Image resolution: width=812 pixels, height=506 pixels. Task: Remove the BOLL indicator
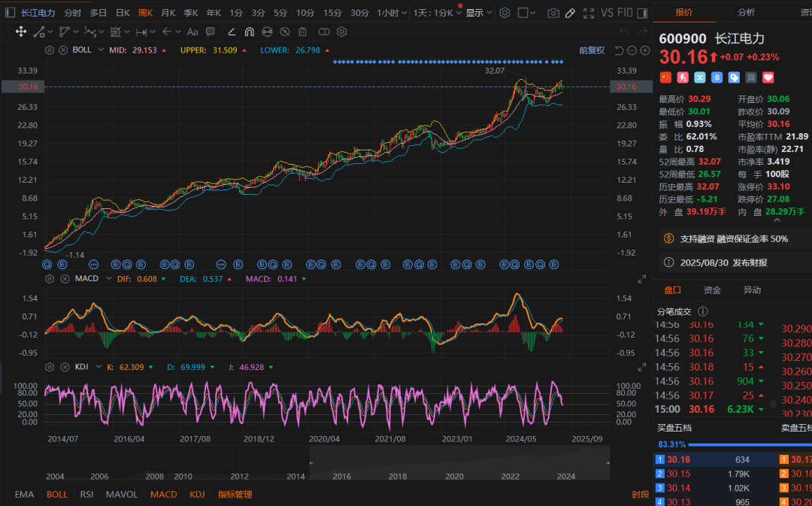click(x=63, y=50)
